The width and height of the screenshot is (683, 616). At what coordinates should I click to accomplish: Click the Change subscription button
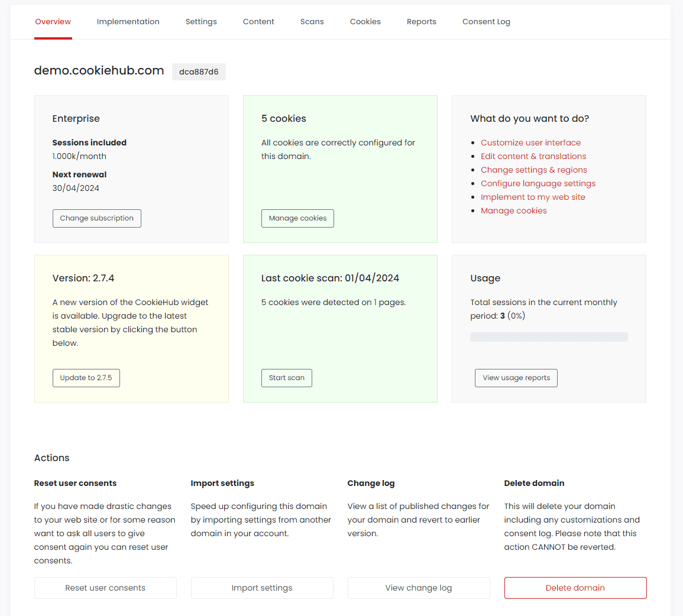tap(96, 218)
